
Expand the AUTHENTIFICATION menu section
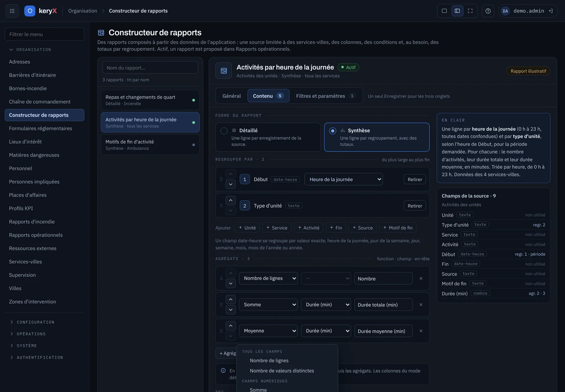(x=36, y=357)
